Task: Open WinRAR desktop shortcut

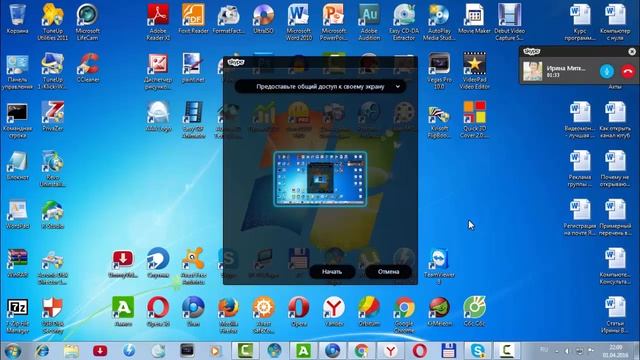Action: pos(18,264)
